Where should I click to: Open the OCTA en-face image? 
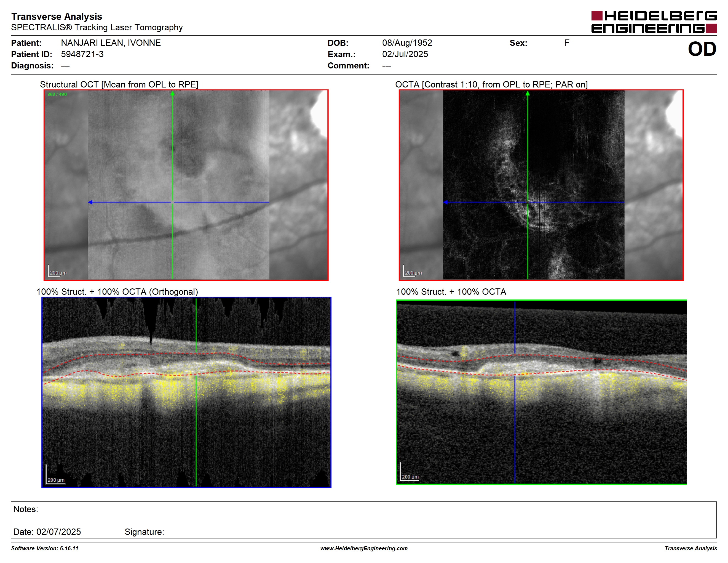(x=541, y=185)
